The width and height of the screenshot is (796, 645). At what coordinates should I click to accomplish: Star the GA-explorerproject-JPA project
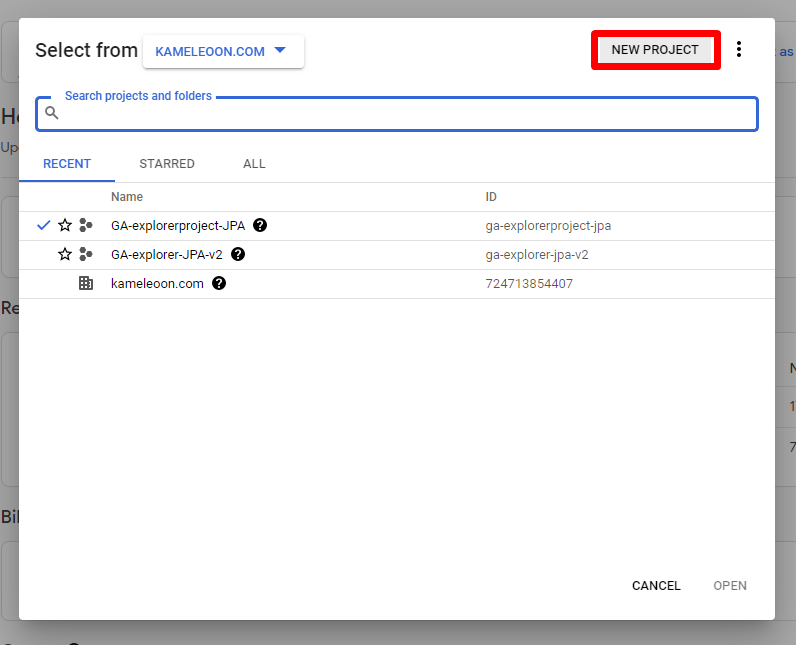64,225
